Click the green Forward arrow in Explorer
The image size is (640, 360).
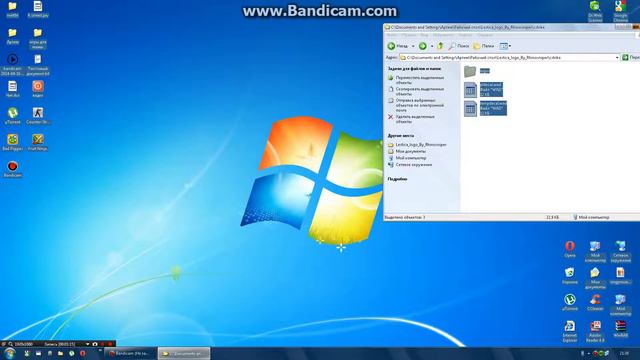click(x=423, y=46)
